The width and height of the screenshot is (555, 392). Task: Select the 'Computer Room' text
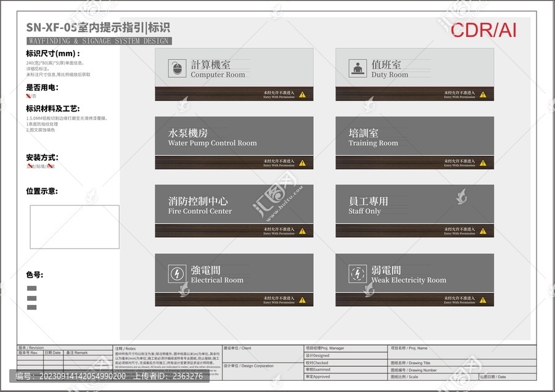(218, 75)
